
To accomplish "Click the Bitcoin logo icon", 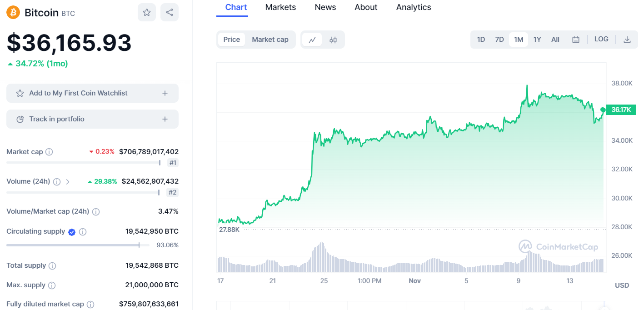I will (x=13, y=12).
